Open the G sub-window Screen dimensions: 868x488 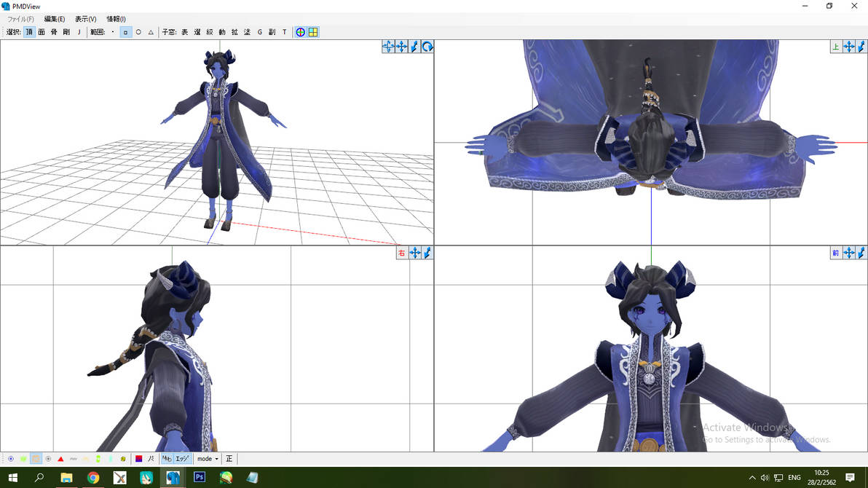coord(260,32)
